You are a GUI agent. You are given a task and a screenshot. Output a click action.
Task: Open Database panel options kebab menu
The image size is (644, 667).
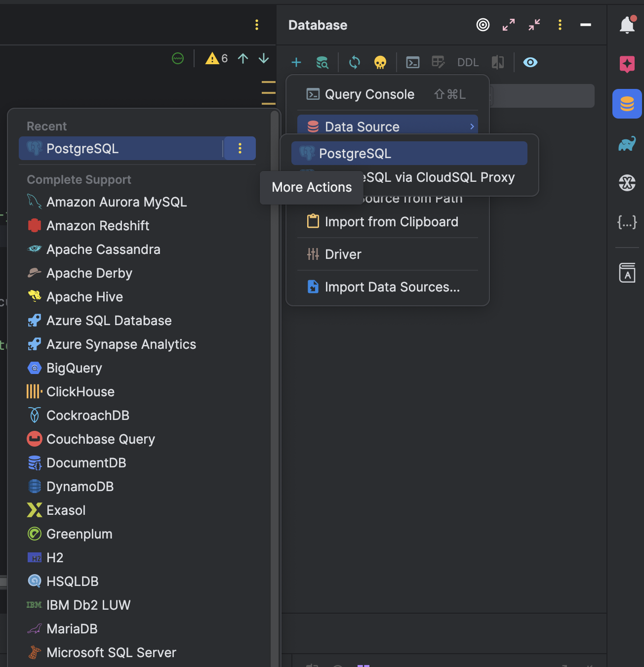click(560, 25)
